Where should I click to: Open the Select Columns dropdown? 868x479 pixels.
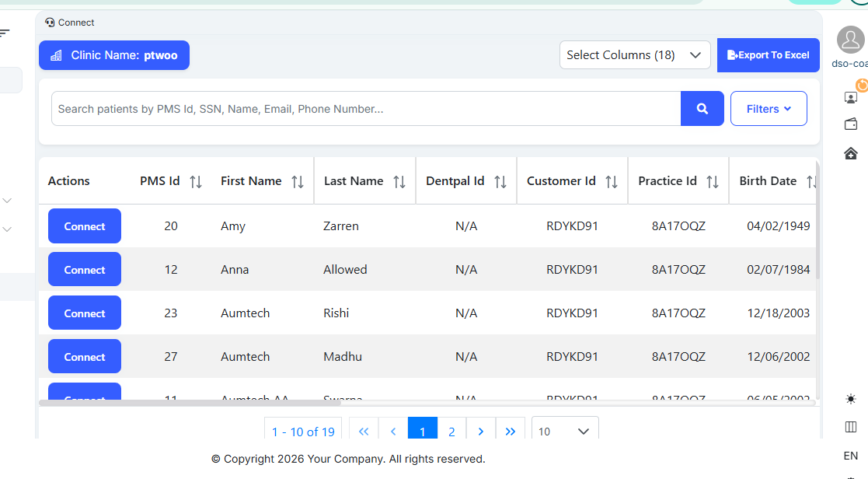[x=634, y=55]
